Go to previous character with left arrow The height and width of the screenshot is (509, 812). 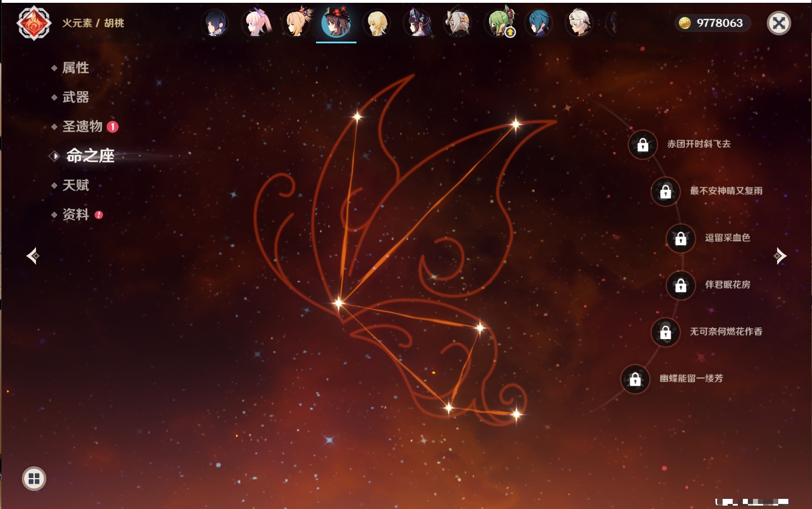pos(33,256)
